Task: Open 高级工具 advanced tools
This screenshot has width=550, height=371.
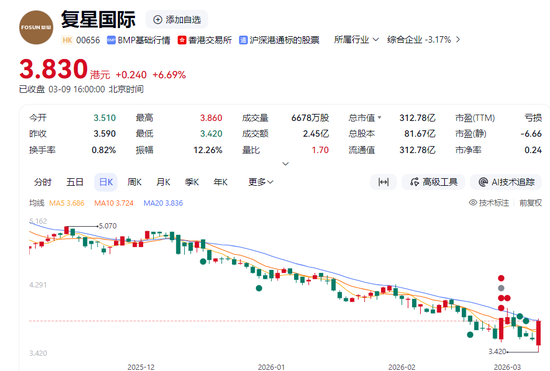Action: (434, 182)
